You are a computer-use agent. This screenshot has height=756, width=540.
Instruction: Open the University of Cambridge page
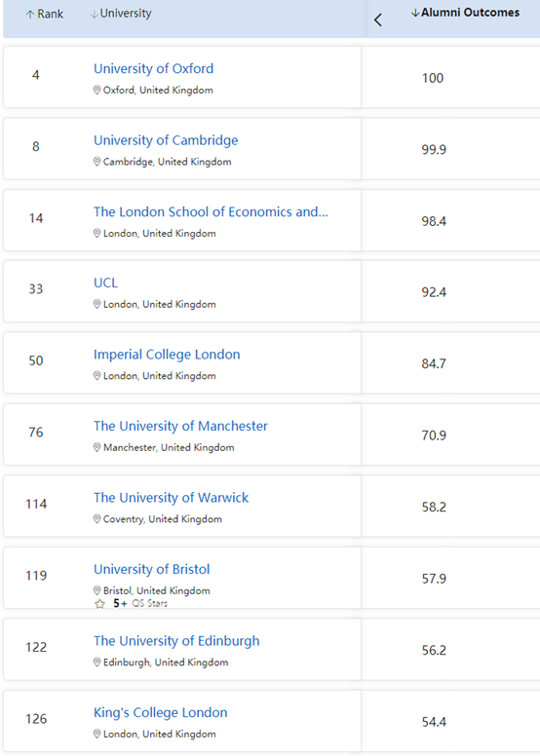[166, 140]
